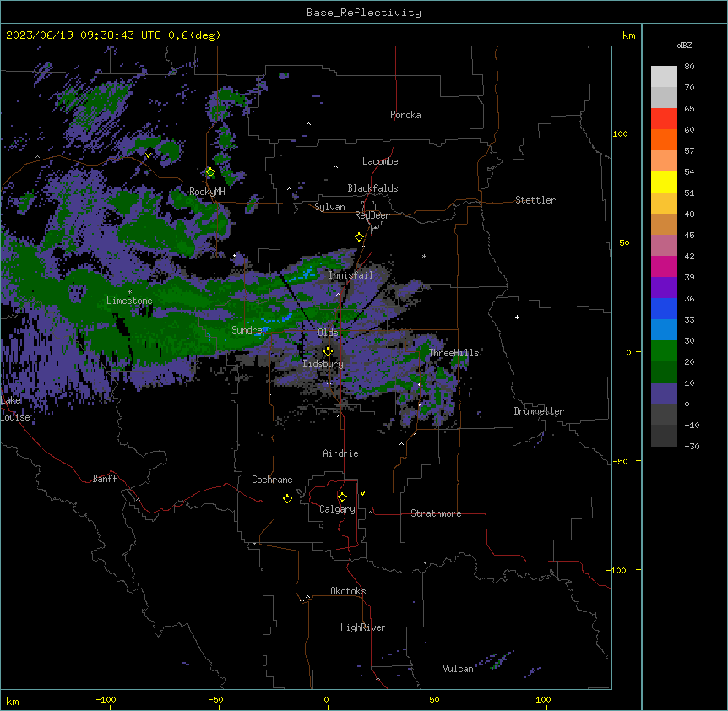The height and width of the screenshot is (711, 728).
Task: Click the Olds label
Action: pos(328,333)
